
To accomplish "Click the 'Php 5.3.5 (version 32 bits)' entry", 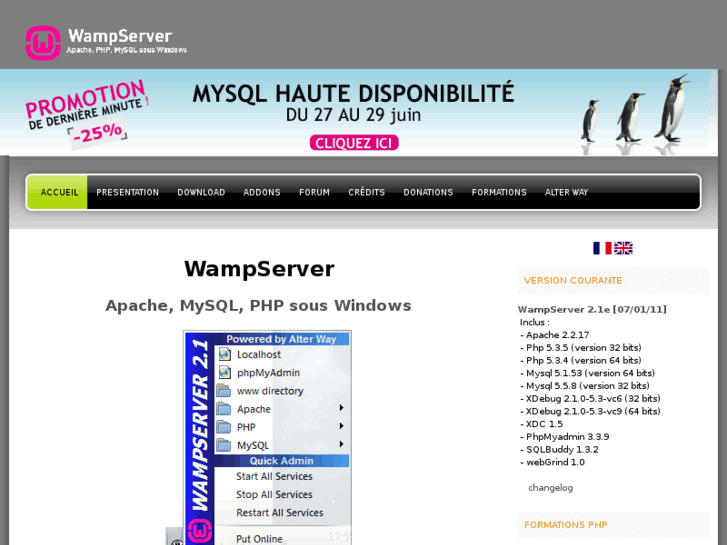I will (584, 347).
